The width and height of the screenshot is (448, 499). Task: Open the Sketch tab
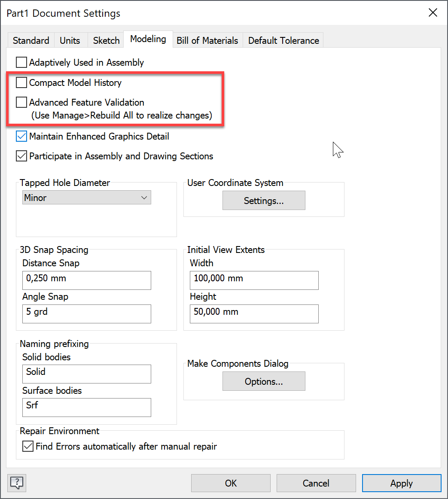point(106,40)
